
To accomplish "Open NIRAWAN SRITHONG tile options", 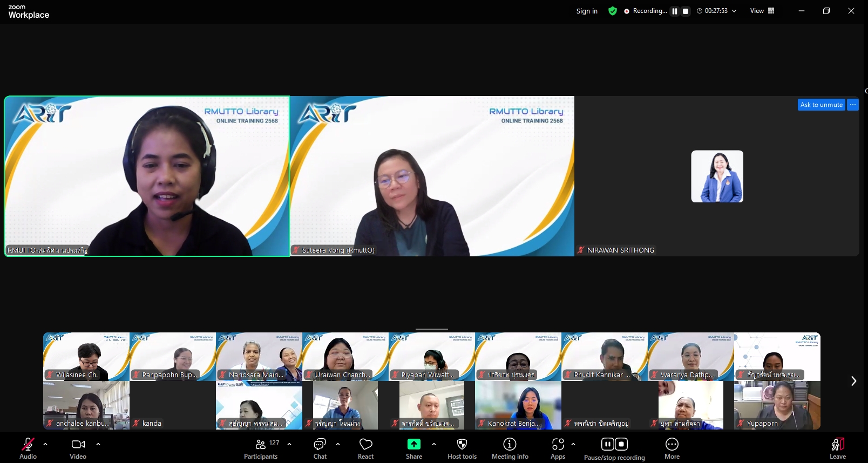I will pos(853,105).
